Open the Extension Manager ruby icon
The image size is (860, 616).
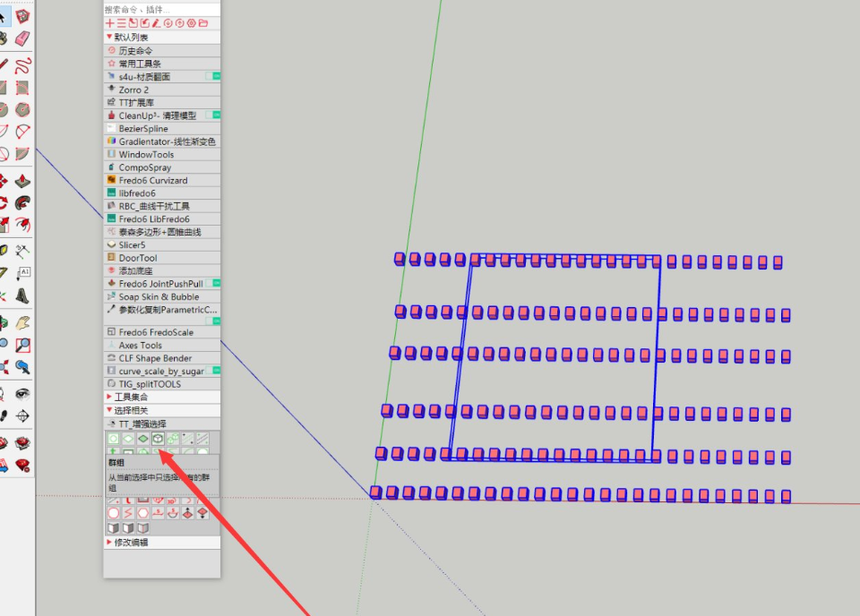tap(22, 466)
